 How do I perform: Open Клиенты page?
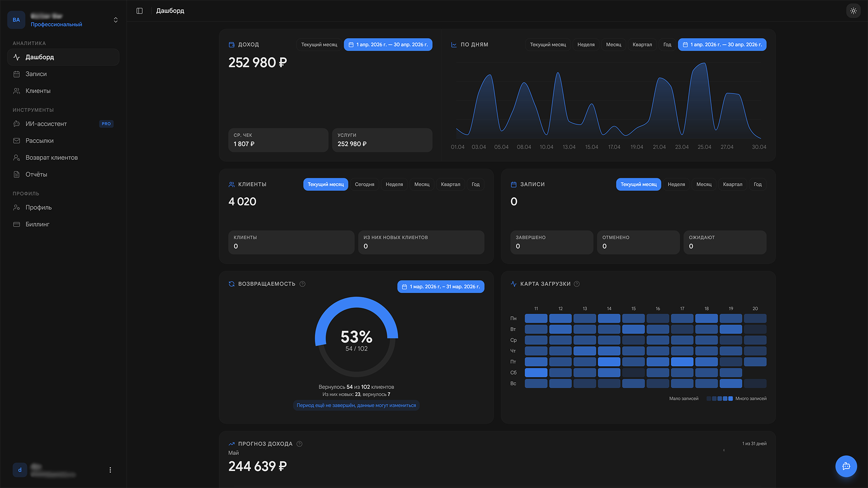pos(63,91)
